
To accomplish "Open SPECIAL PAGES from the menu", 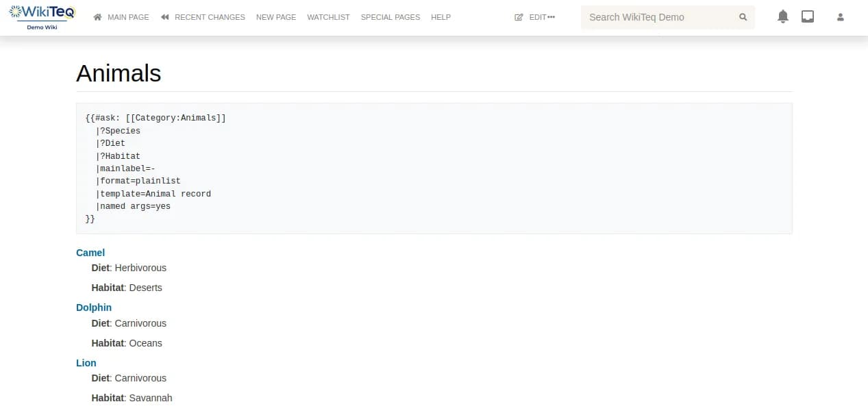I will point(390,17).
